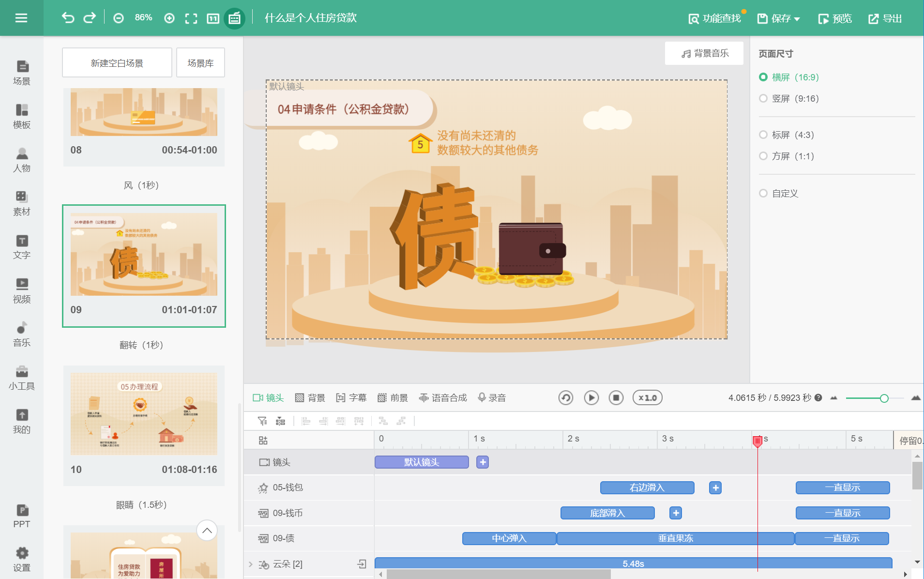Click the enter-group icon on 云朵 row
The height and width of the screenshot is (579, 924).
(x=362, y=564)
